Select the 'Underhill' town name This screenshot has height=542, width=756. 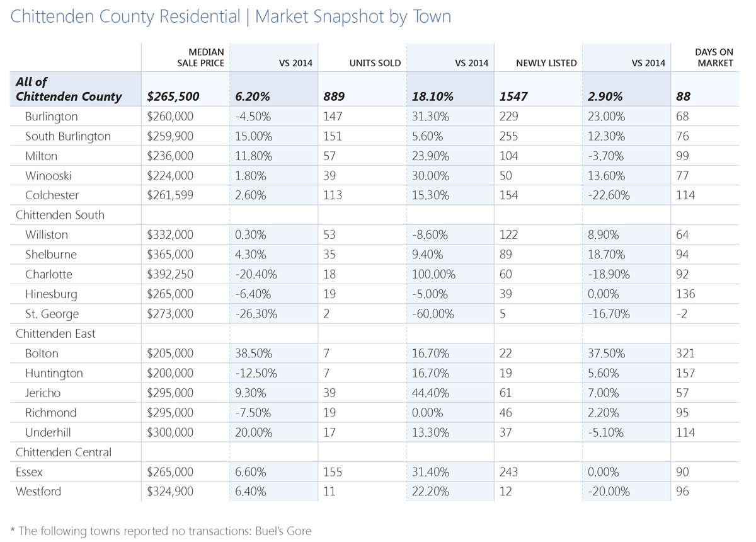[x=49, y=432]
